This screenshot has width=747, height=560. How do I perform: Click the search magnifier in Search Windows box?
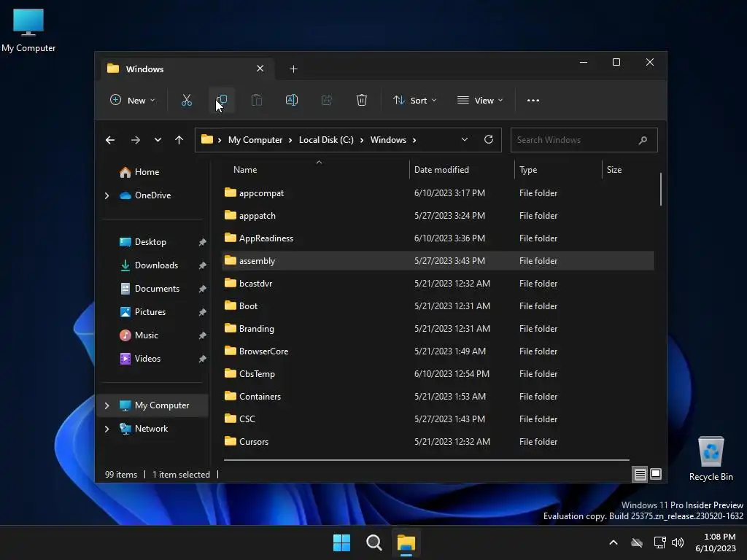(643, 140)
